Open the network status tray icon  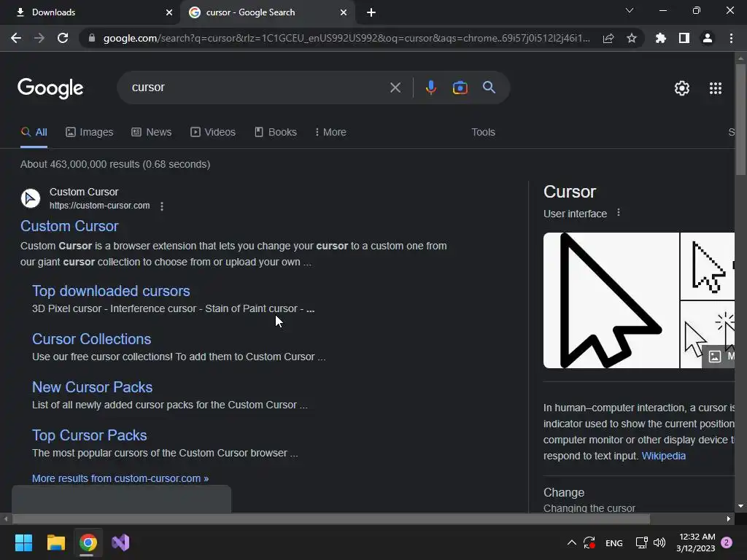(641, 542)
